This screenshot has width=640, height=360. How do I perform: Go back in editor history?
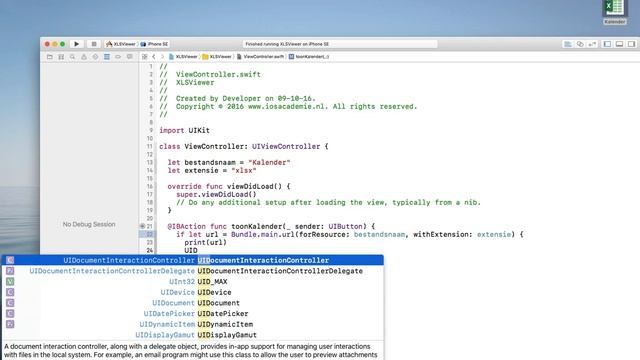[154, 57]
